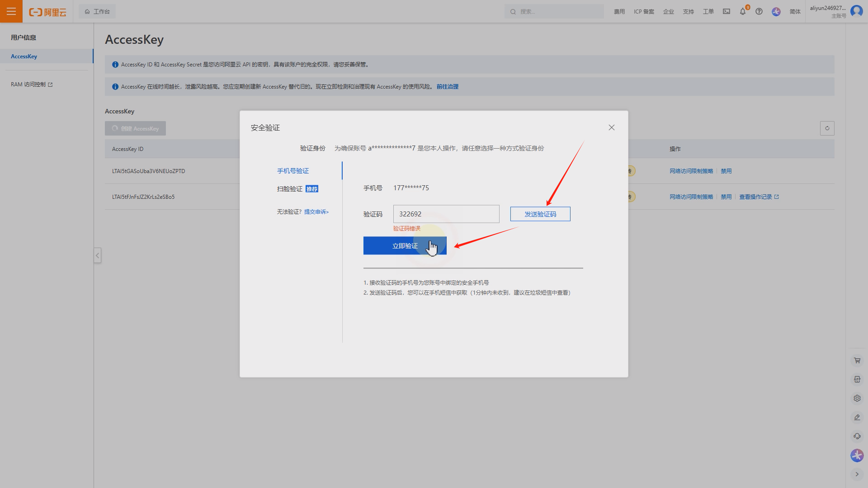The image size is (868, 488).
Task: Open the customer service headset icon
Action: pyautogui.click(x=857, y=436)
